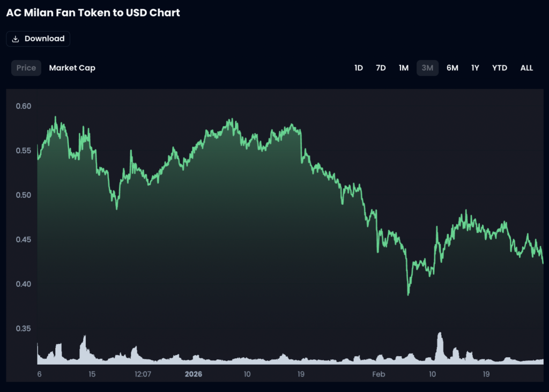Click the AC Milan Fan Token chart title
The image size is (549, 392).
93,13
